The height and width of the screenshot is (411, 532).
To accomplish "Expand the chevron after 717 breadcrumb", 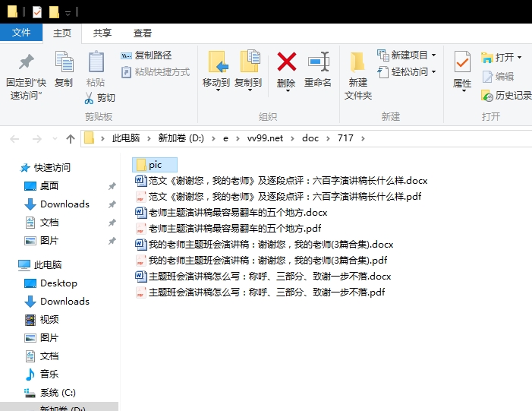I will pyautogui.click(x=363, y=138).
